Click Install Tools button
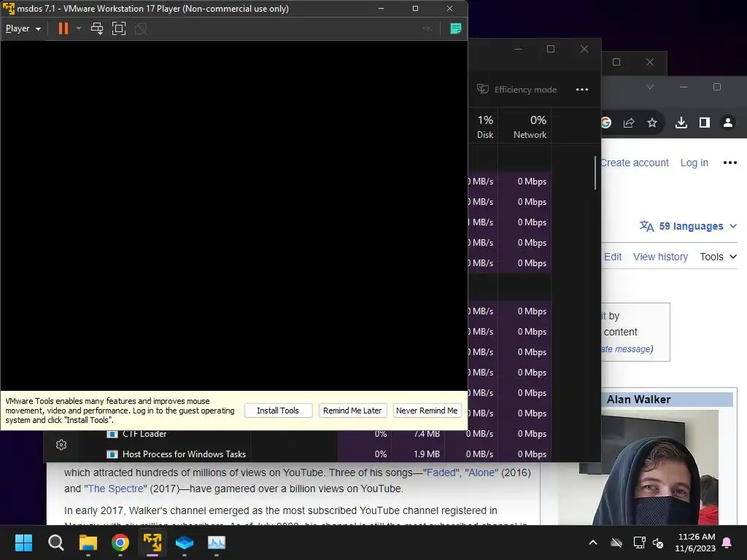 pyautogui.click(x=278, y=411)
